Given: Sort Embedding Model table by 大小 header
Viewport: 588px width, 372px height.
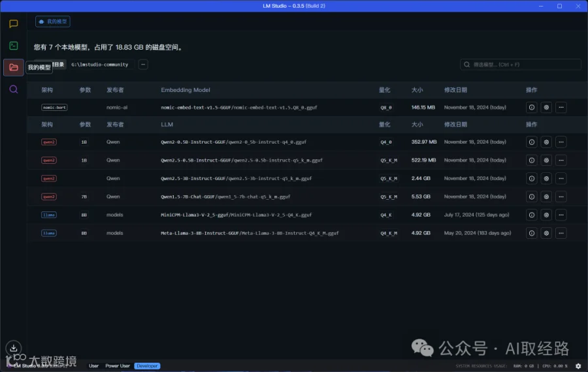Looking at the screenshot, I should click(x=417, y=90).
